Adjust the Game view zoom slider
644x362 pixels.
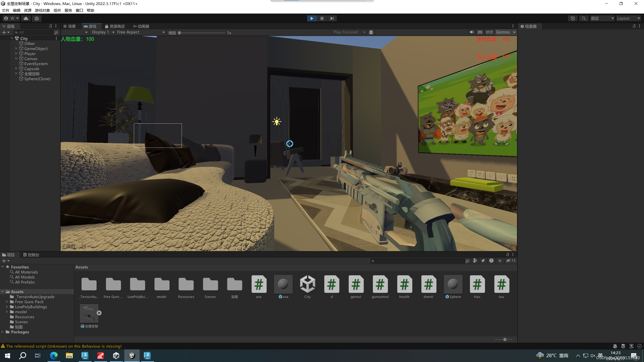click(x=180, y=33)
